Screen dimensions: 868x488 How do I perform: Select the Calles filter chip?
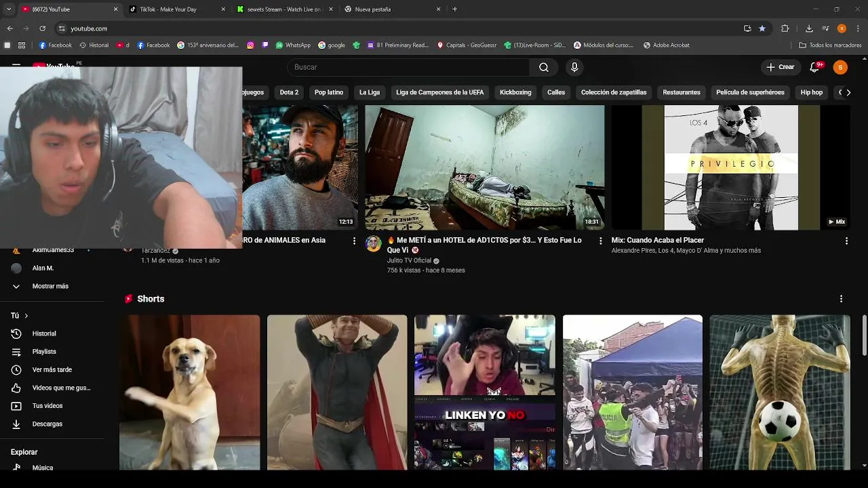coord(556,92)
